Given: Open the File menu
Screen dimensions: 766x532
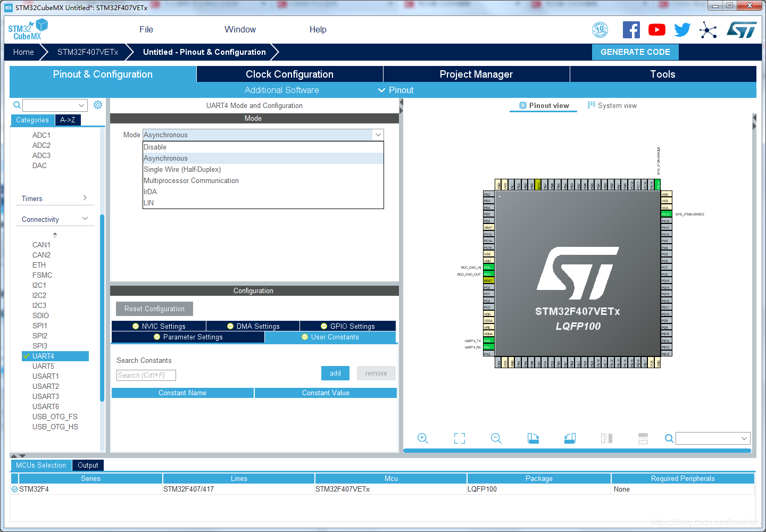Looking at the screenshot, I should click(x=146, y=29).
